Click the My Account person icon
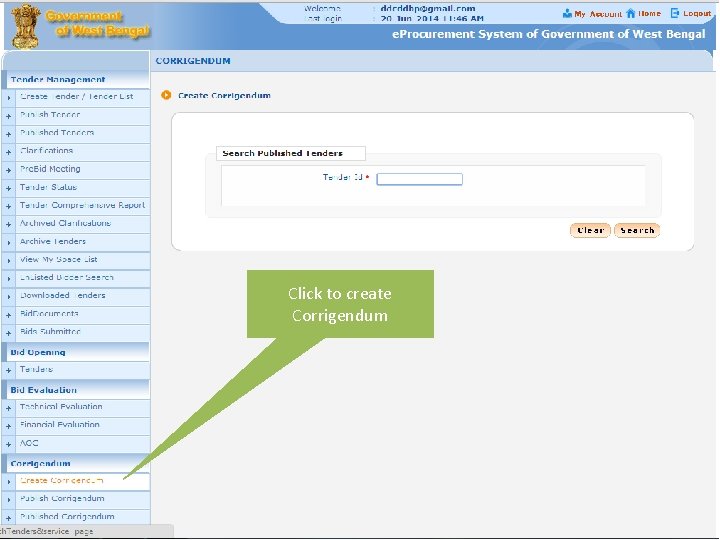Image resolution: width=720 pixels, height=540 pixels. click(x=567, y=14)
